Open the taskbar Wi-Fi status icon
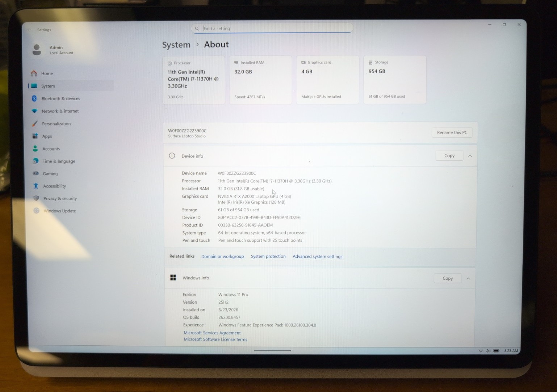 click(x=481, y=351)
